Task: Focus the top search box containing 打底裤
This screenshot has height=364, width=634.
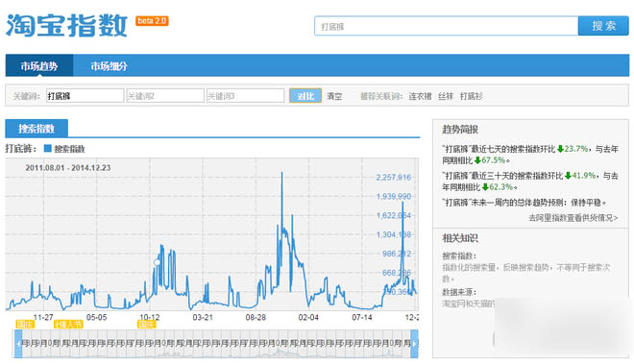Action: pyautogui.click(x=446, y=26)
